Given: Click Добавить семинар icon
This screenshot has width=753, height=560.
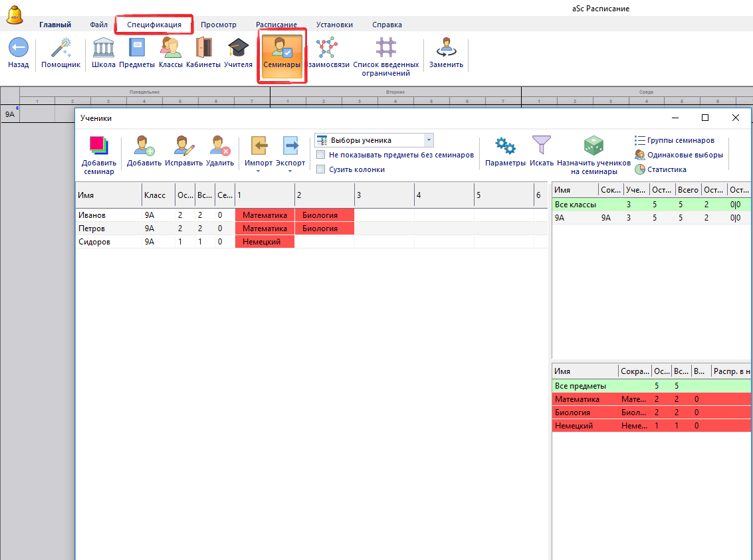Looking at the screenshot, I should pos(98,147).
